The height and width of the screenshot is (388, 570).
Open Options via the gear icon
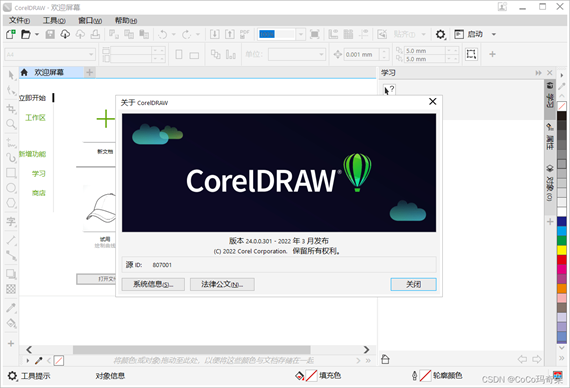(x=440, y=35)
